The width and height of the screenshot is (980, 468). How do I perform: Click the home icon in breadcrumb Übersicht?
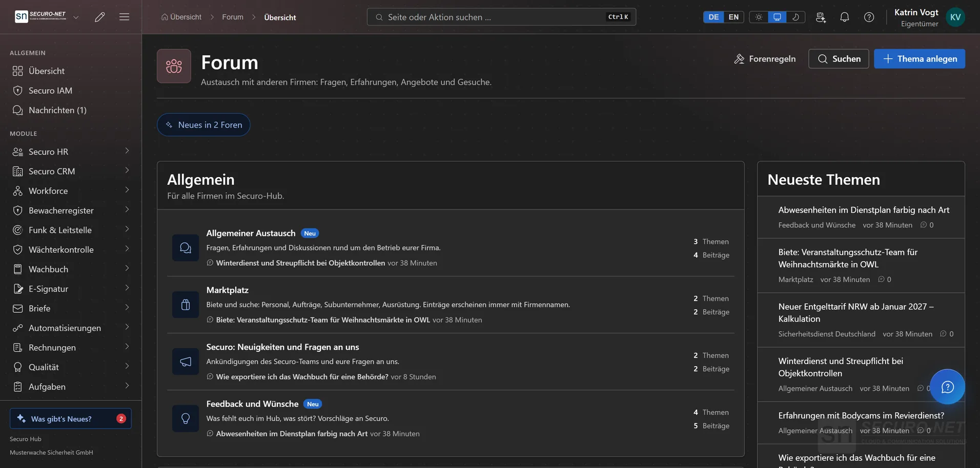[165, 17]
